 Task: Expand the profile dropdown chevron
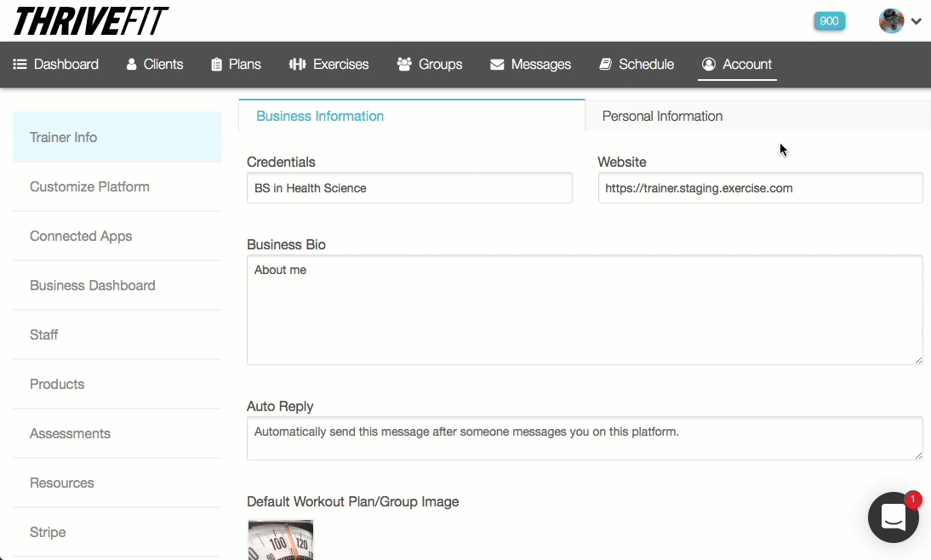(x=916, y=21)
